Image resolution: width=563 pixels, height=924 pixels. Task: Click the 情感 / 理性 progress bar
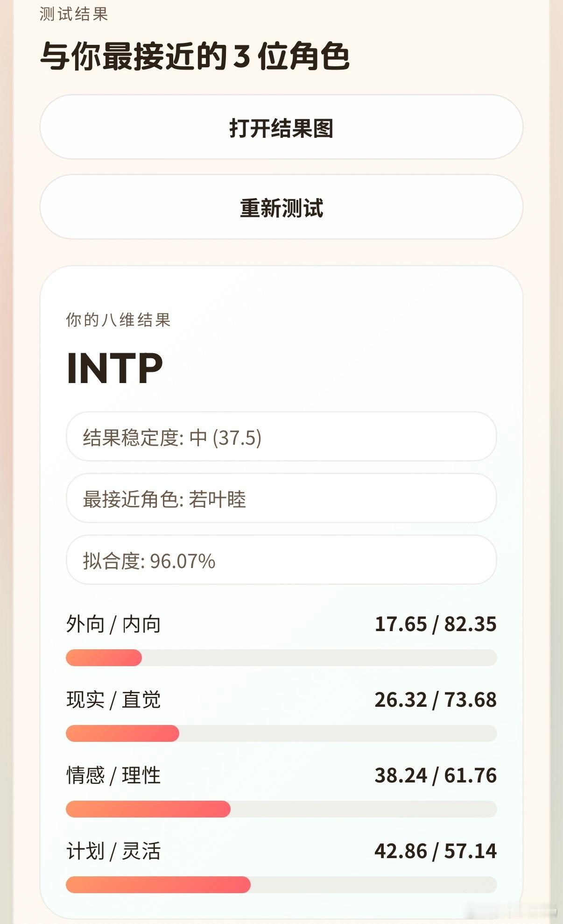[281, 809]
